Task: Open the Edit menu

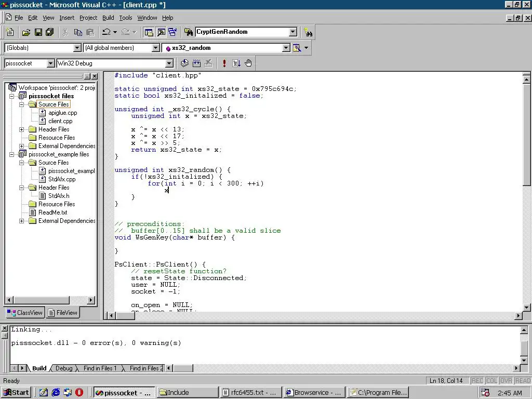Action: pos(33,18)
